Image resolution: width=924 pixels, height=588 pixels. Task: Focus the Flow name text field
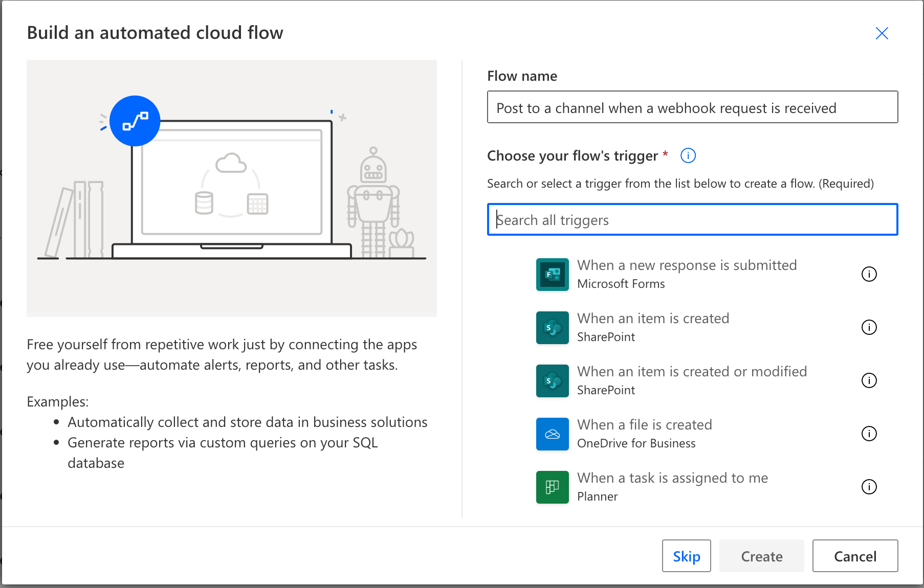tap(692, 107)
